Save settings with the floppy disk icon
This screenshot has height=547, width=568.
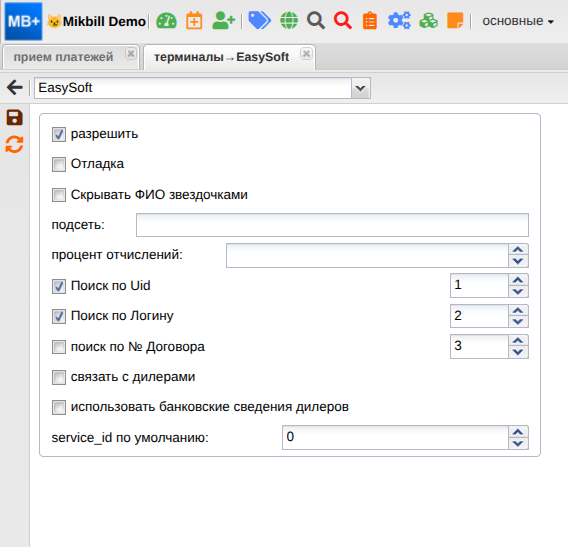[x=14, y=117]
